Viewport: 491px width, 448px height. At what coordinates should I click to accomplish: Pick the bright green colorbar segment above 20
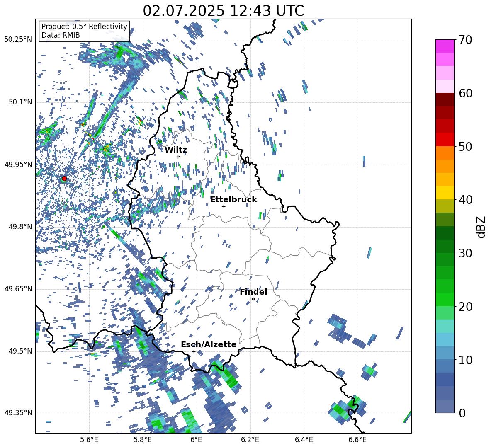(445, 299)
